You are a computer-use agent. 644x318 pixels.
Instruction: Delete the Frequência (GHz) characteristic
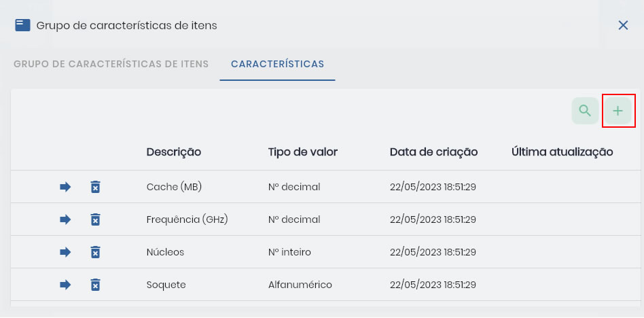tap(95, 219)
